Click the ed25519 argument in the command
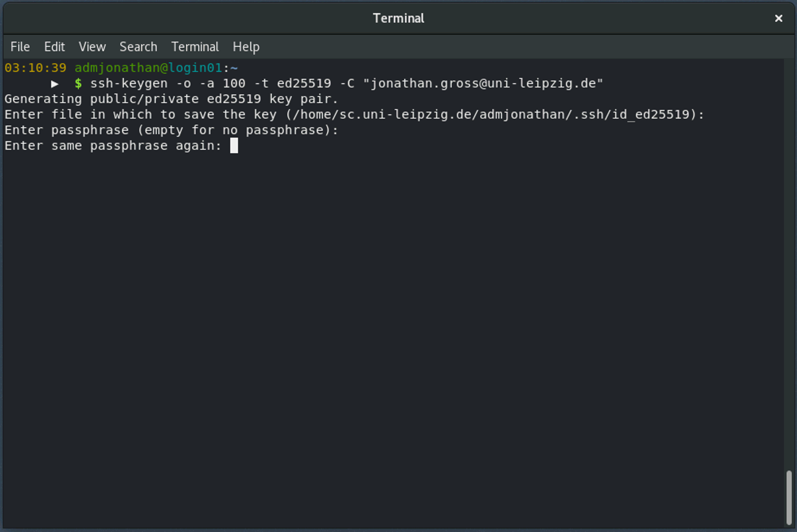This screenshot has width=797, height=532. pyautogui.click(x=304, y=83)
